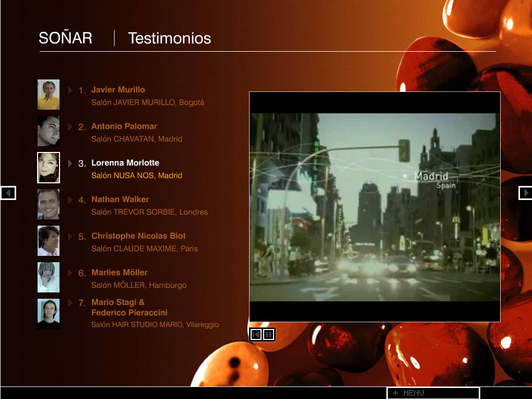Screen dimensions: 532x399
Task: Select Nathan Walker's portrait thumbnail
Action: coord(49,204)
